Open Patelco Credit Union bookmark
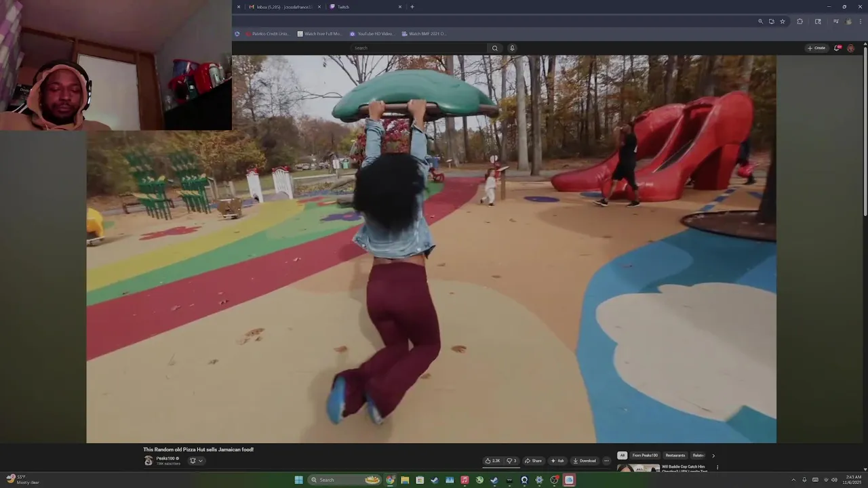The height and width of the screenshot is (488, 868). [x=267, y=34]
